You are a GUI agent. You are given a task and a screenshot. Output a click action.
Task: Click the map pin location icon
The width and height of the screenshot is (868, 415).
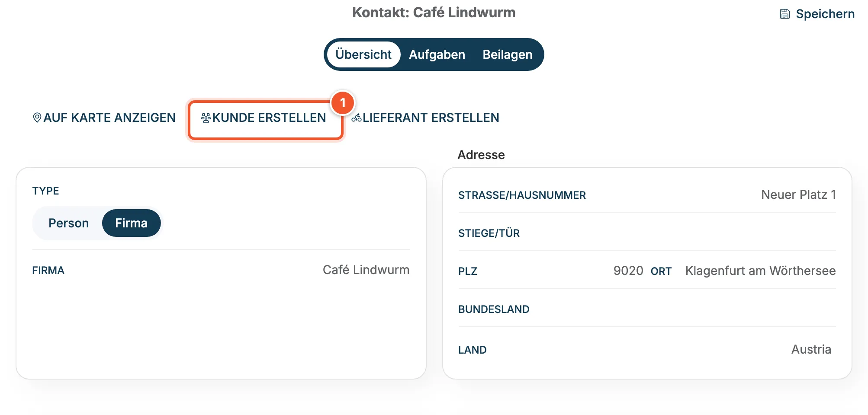[37, 118]
